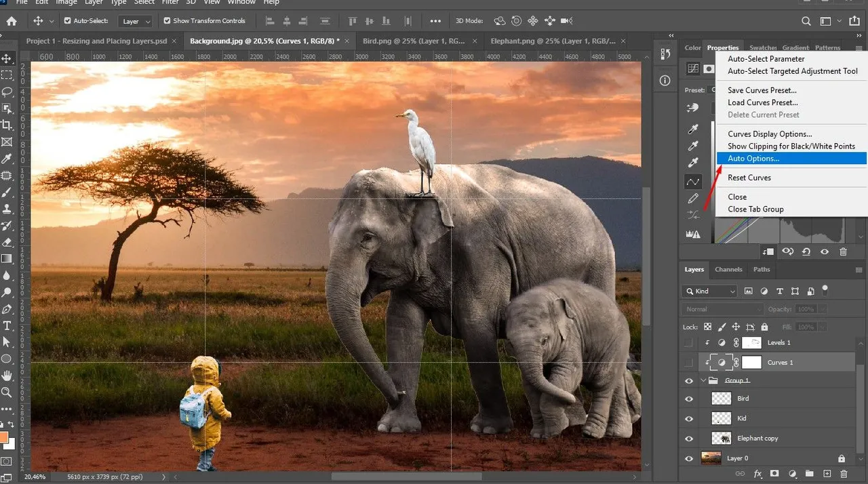Select the Rectangular Marquee tool

(7, 75)
